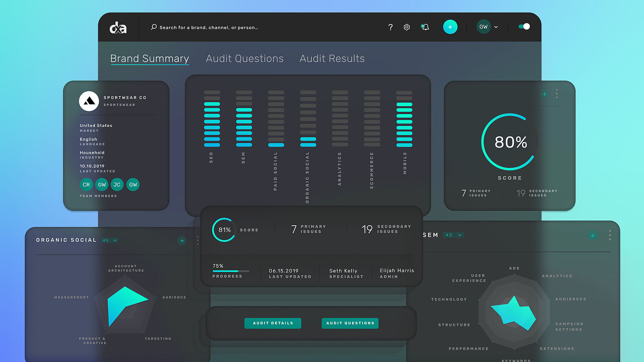Click the Organic Social bar column
The image size is (644, 362).
point(308,119)
